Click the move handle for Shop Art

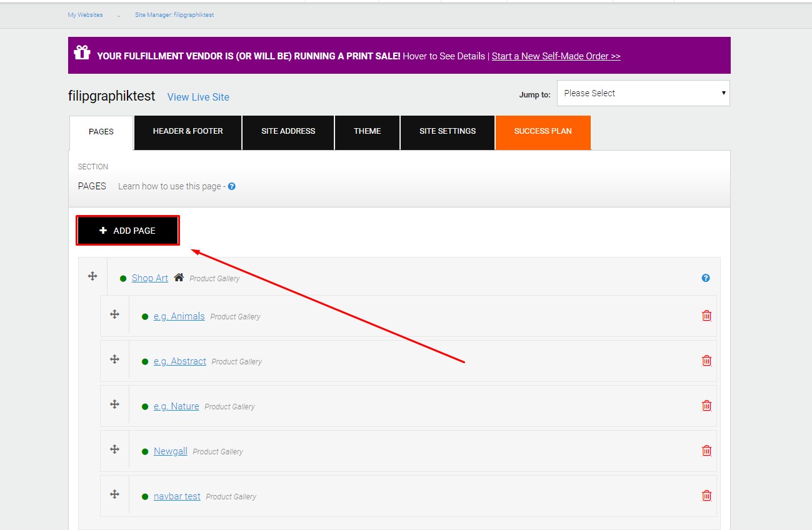[93, 276]
